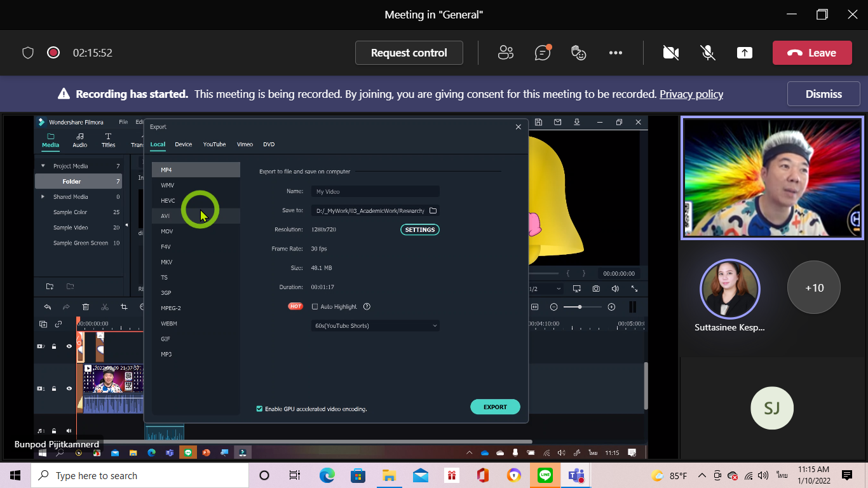Image resolution: width=868 pixels, height=488 pixels.
Task: Click the Filmora preview volume speaker icon
Action: (x=615, y=288)
